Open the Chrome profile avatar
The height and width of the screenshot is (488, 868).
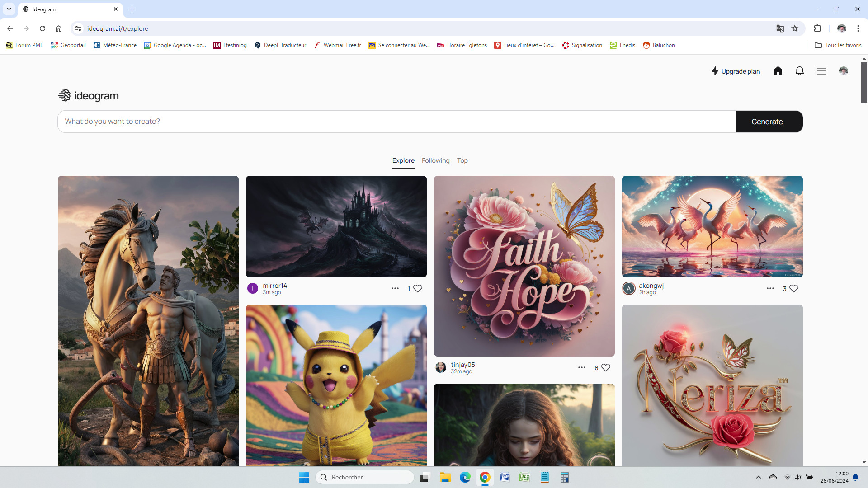coord(841,28)
